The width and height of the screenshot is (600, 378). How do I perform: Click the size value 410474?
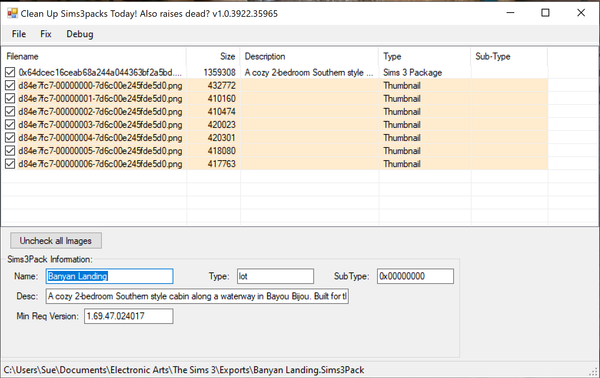pyautogui.click(x=222, y=111)
